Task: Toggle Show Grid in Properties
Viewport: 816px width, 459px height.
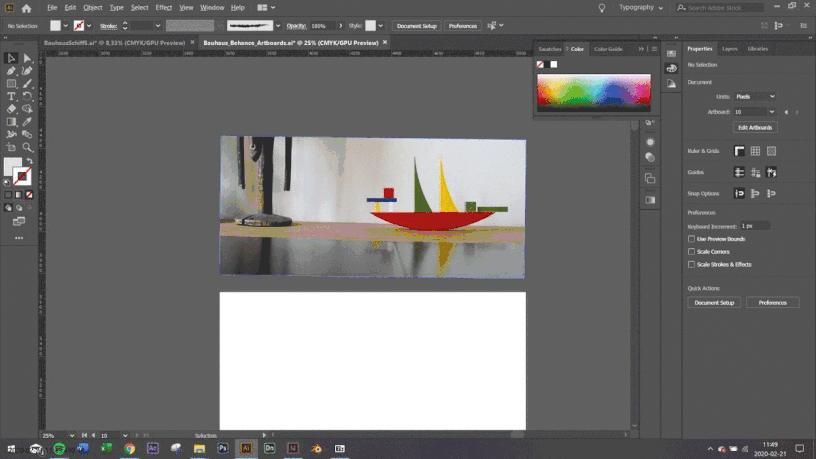Action: click(x=755, y=151)
